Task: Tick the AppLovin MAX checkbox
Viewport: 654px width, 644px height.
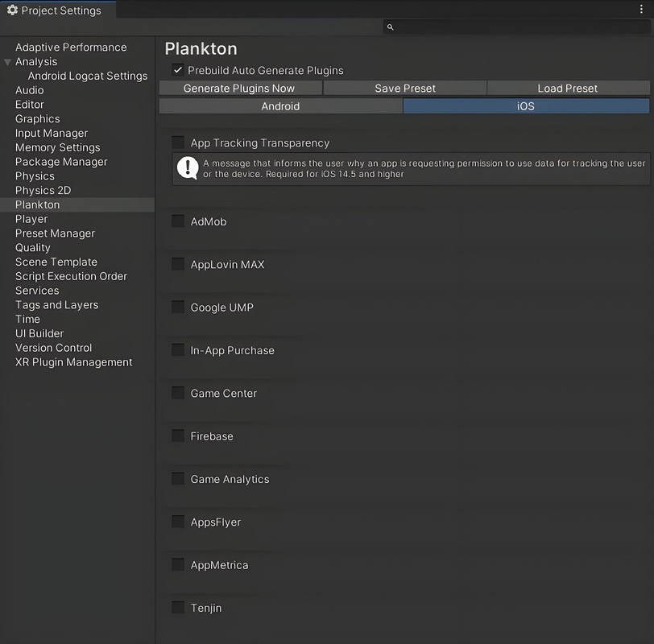Action: (x=178, y=264)
